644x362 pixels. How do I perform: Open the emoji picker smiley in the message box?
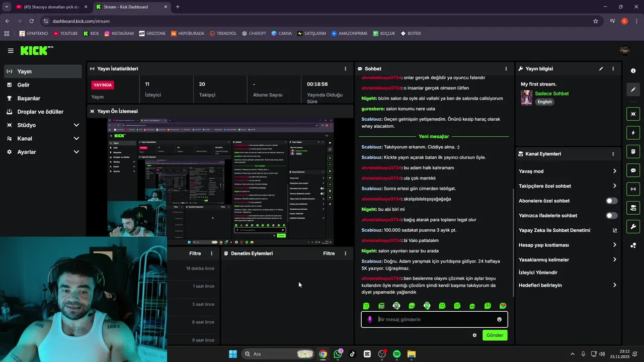click(499, 319)
